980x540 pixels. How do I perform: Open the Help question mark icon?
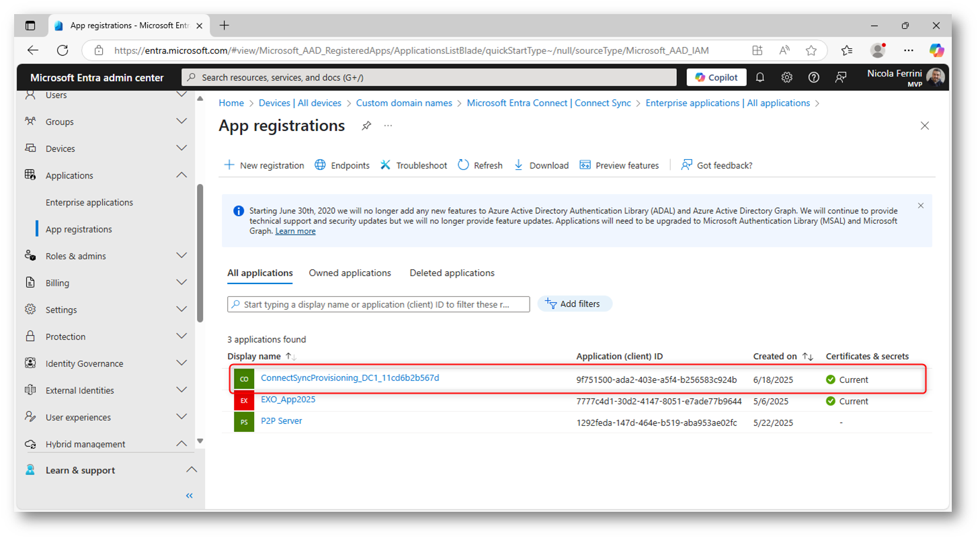(814, 77)
